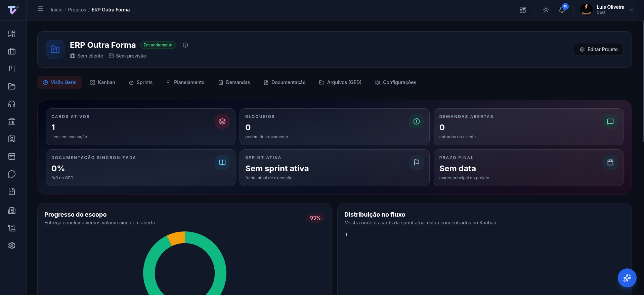
Task: Open the office building icon in the sidebar
Action: pos(12,211)
